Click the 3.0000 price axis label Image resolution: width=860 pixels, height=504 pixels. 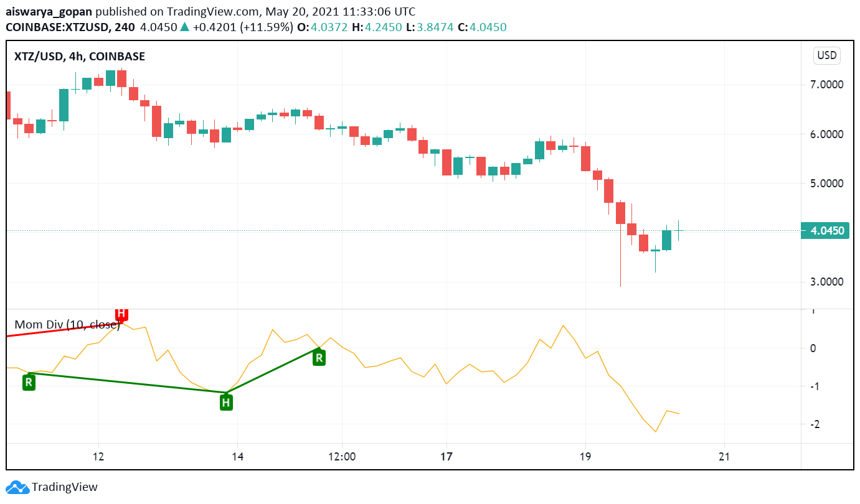pyautogui.click(x=827, y=282)
